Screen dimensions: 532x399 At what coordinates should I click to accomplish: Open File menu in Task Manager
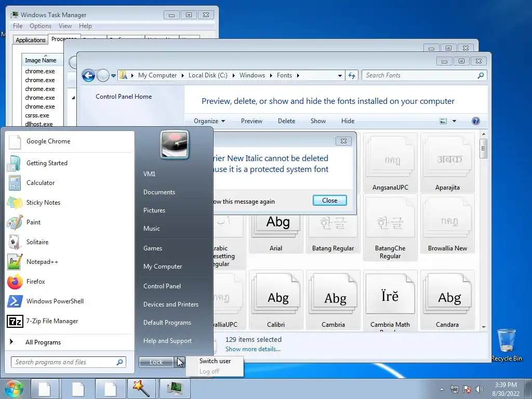[18, 26]
